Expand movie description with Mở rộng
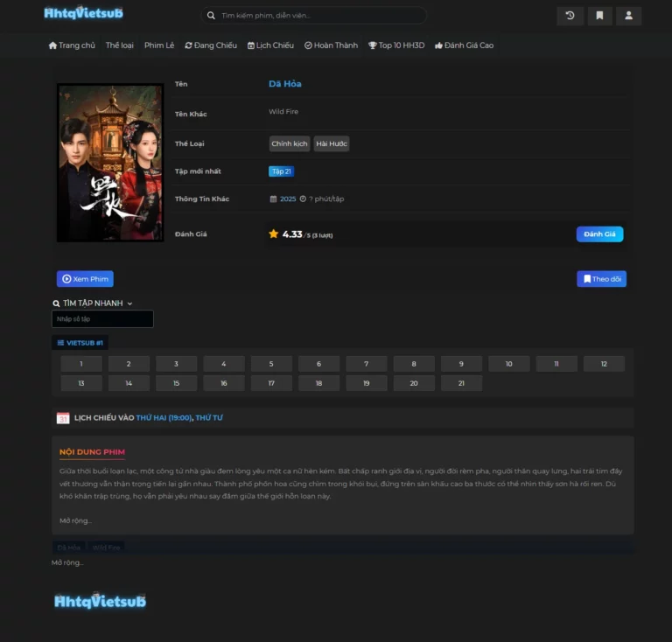This screenshot has height=642, width=672. 75,520
